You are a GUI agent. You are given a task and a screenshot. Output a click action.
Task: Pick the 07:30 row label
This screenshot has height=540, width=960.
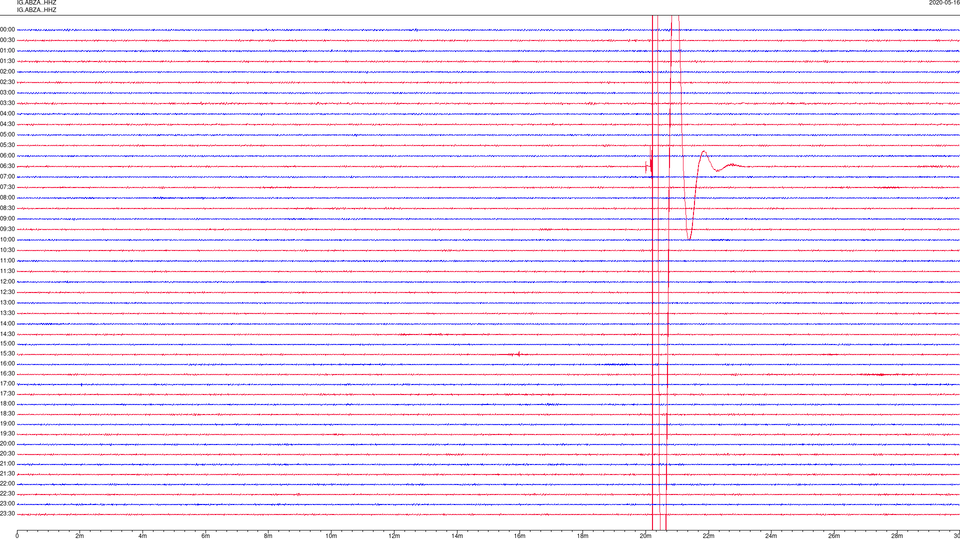click(x=7, y=187)
